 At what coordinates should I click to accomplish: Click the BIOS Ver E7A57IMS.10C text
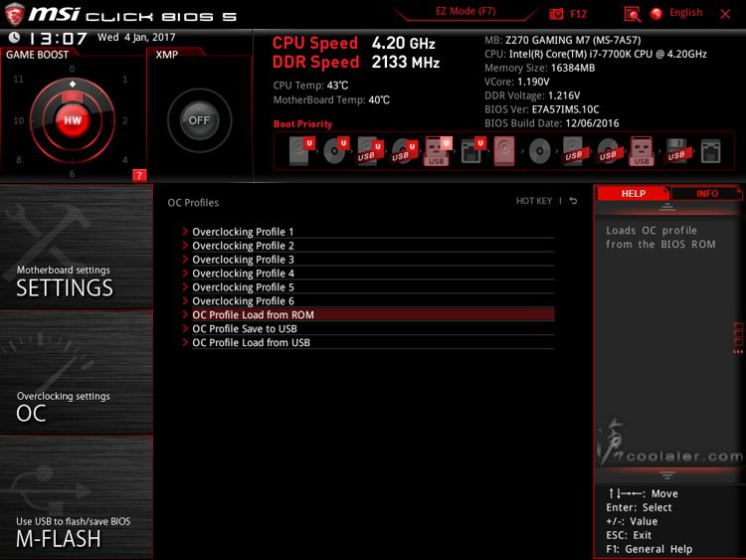(x=541, y=109)
